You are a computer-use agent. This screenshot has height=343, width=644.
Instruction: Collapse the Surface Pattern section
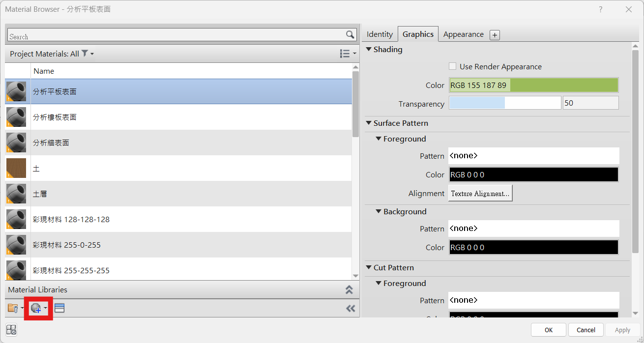[369, 123]
